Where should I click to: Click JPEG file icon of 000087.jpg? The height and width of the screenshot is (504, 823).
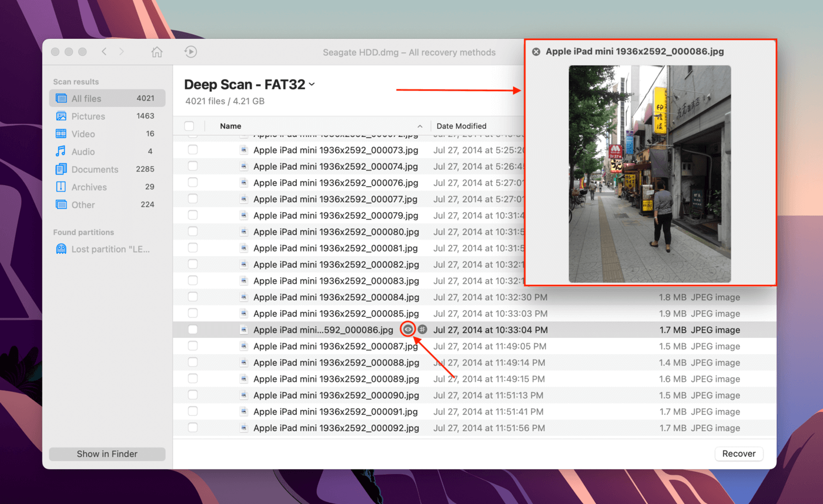point(244,346)
